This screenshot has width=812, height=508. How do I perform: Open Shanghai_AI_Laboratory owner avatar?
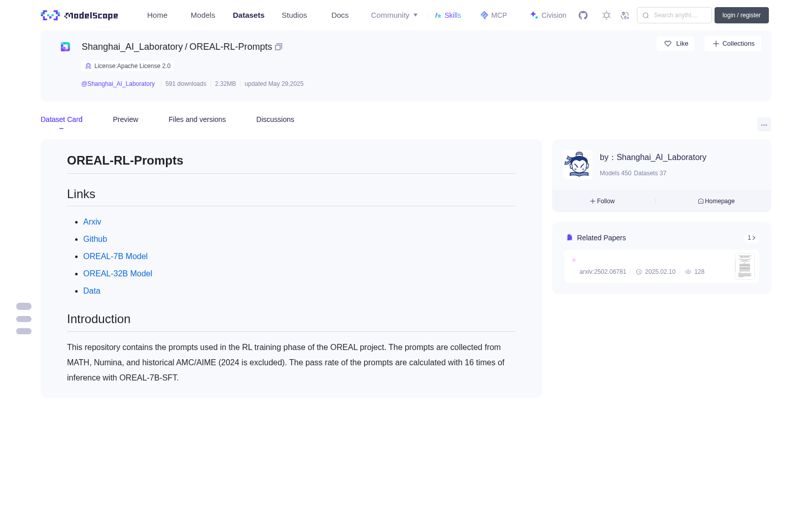[578, 165]
